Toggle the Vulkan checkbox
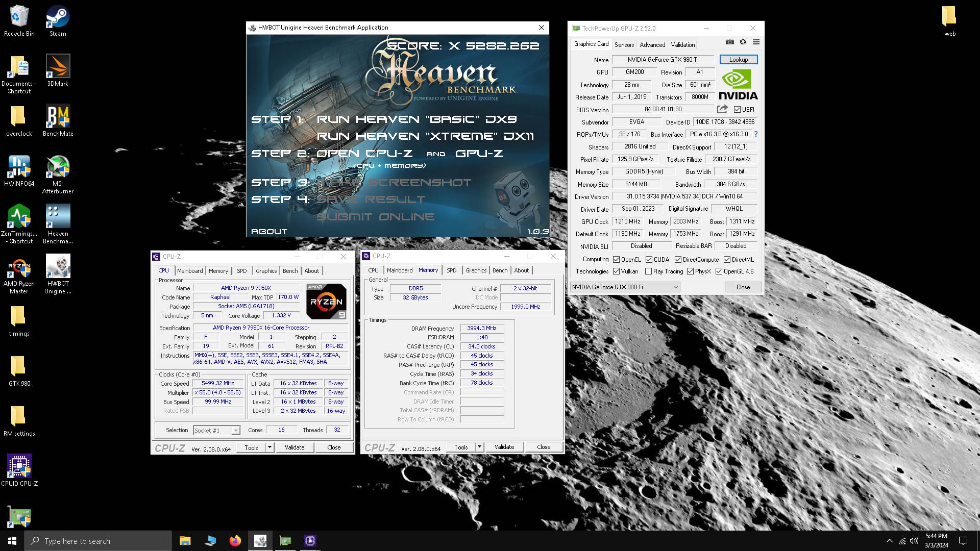This screenshot has width=980, height=551. pyautogui.click(x=616, y=271)
